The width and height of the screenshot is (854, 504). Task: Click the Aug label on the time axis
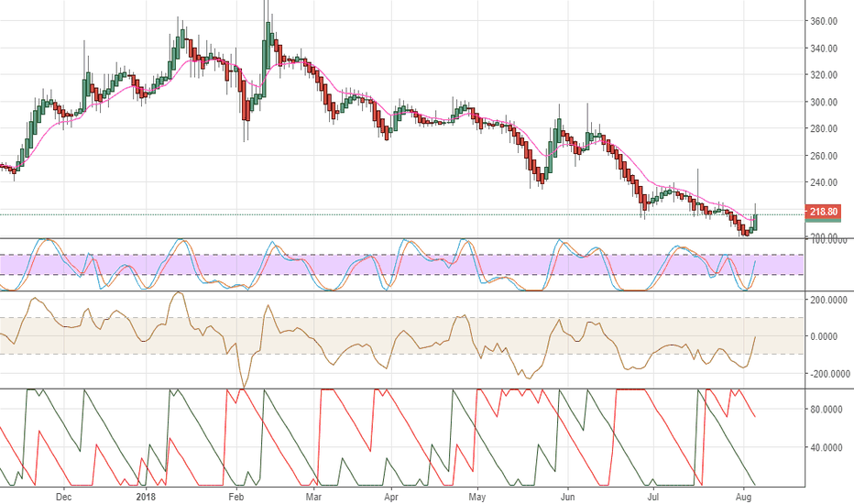coord(743,497)
